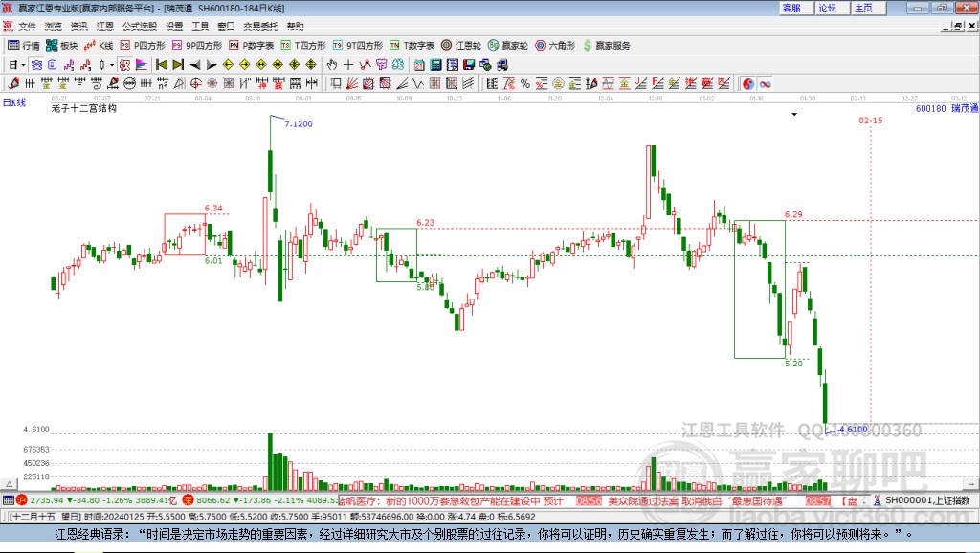Open the 行情 market quotes view
The height and width of the screenshot is (553, 980).
[23, 46]
